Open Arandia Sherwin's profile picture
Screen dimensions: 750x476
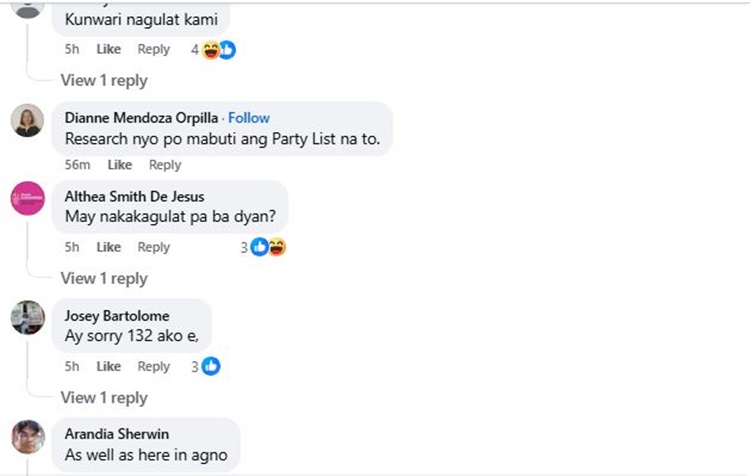pyautogui.click(x=28, y=436)
